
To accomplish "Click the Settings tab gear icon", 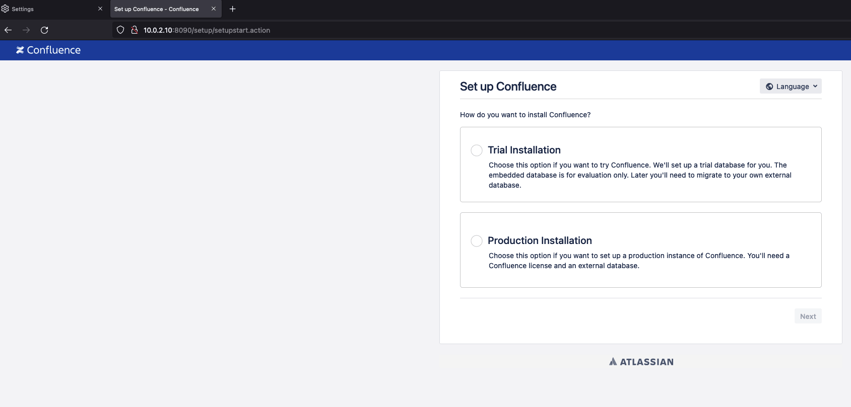I will pyautogui.click(x=5, y=9).
